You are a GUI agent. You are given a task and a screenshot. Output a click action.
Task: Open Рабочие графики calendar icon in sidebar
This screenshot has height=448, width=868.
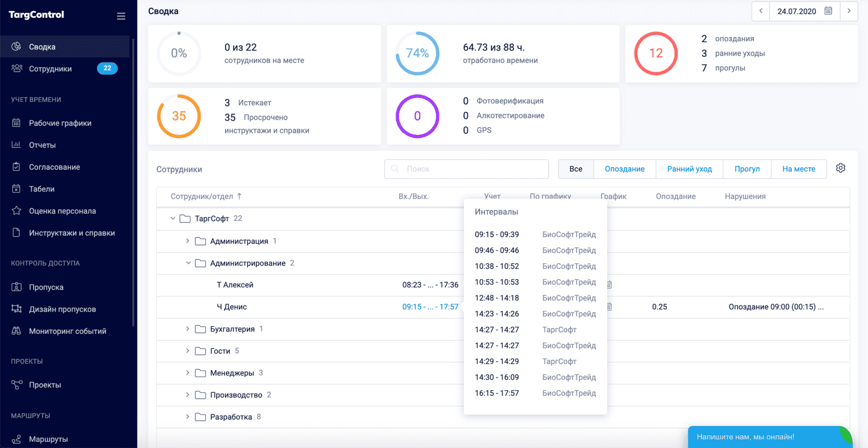click(x=16, y=123)
